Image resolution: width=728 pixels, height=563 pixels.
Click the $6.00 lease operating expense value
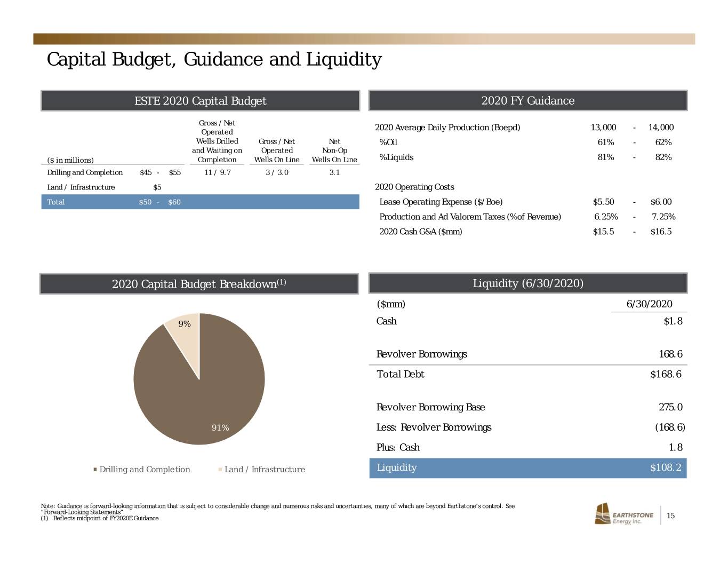point(661,202)
